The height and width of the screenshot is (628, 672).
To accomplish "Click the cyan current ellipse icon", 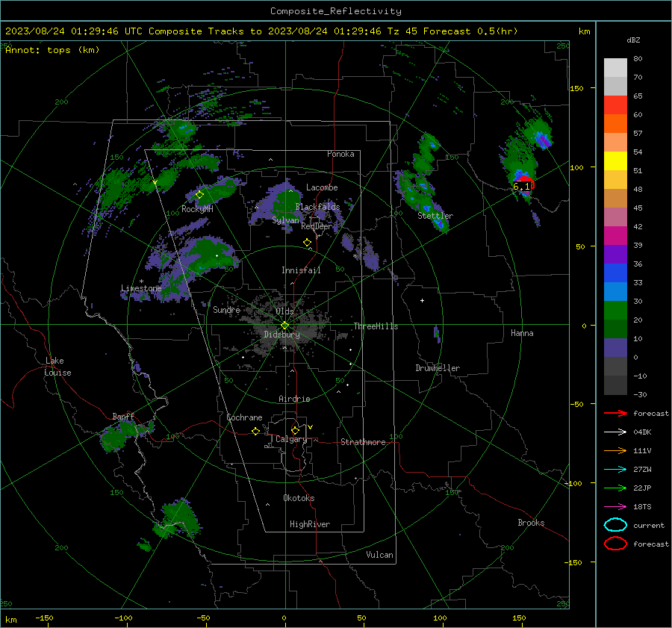I will 615,525.
